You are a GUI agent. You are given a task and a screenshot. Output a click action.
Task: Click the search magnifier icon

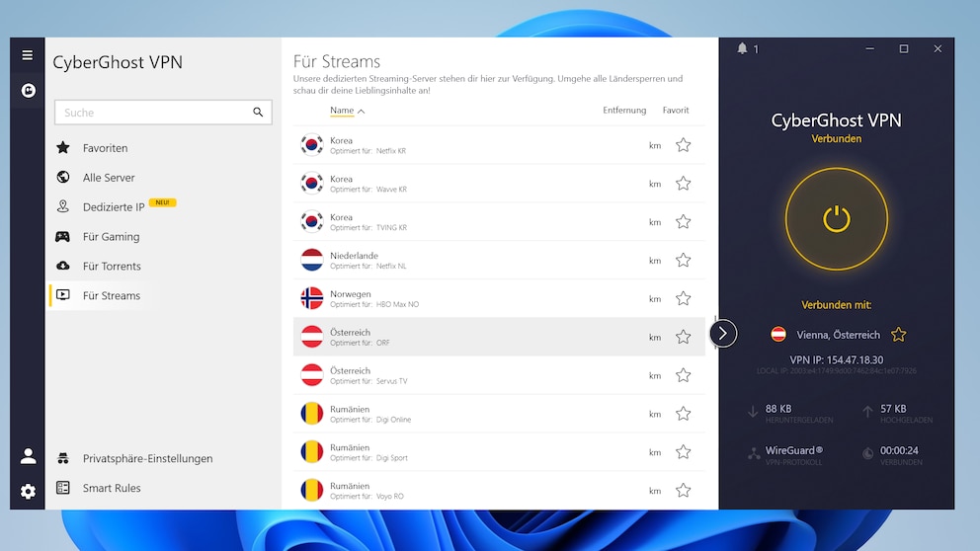(258, 112)
